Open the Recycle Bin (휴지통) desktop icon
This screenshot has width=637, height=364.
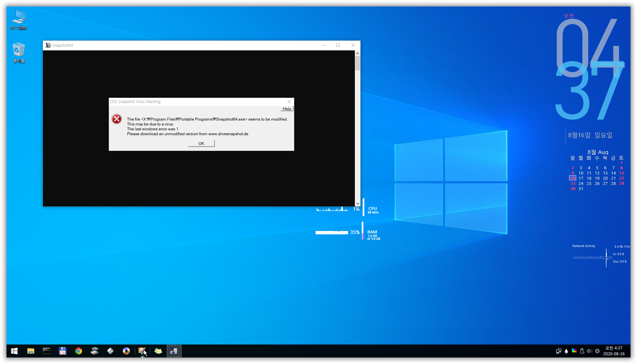[x=19, y=53]
